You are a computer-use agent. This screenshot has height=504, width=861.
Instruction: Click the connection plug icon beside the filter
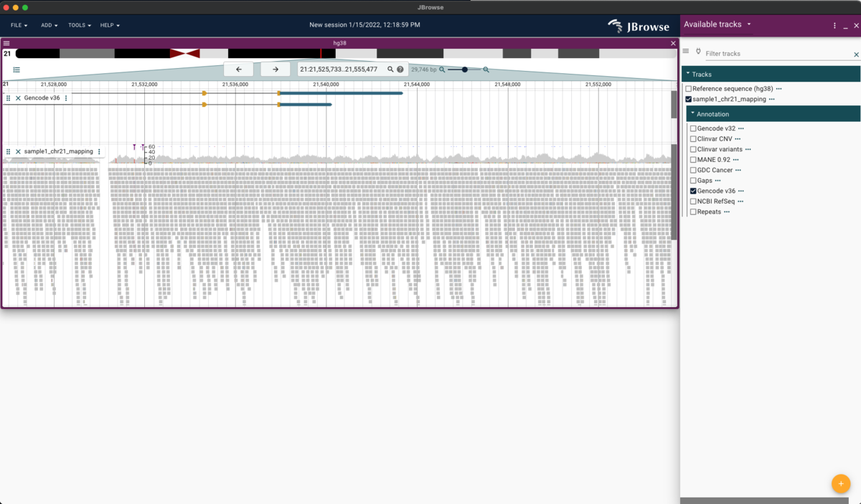tap(698, 52)
